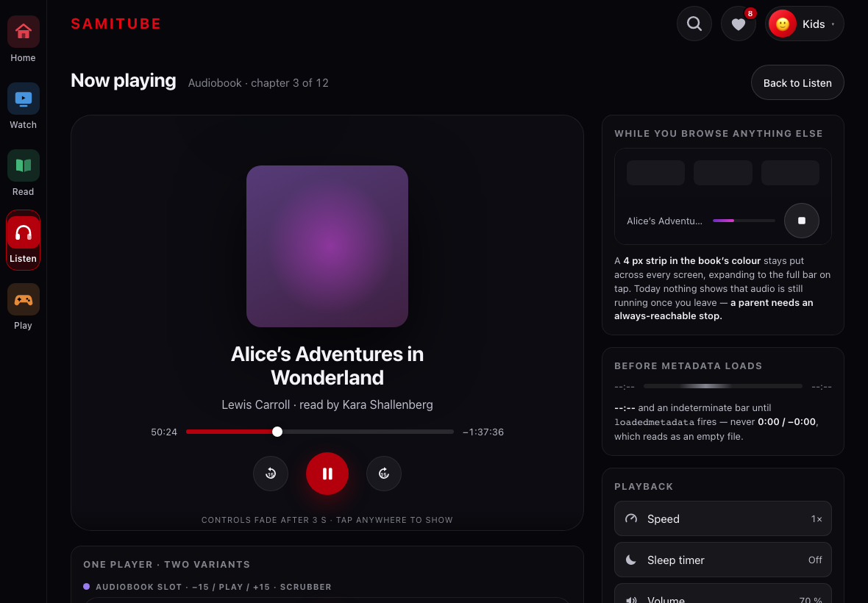Open the Play games section

click(x=24, y=307)
